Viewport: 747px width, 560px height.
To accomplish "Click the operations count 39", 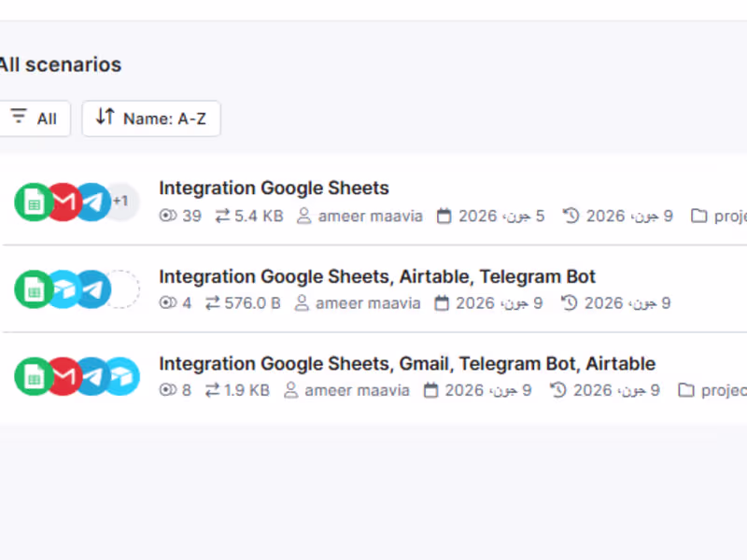I will tap(192, 217).
